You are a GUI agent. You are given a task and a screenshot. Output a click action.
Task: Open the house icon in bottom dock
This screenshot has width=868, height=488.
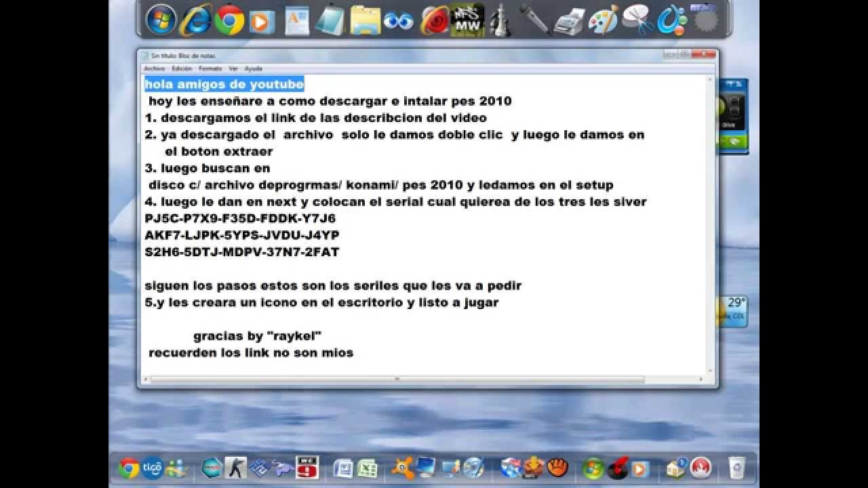(x=676, y=468)
